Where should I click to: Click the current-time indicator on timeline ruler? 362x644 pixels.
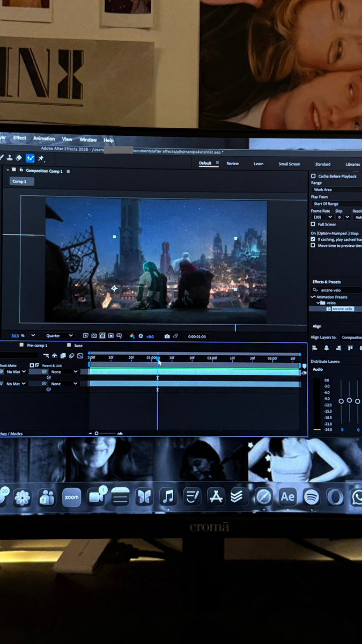click(157, 358)
